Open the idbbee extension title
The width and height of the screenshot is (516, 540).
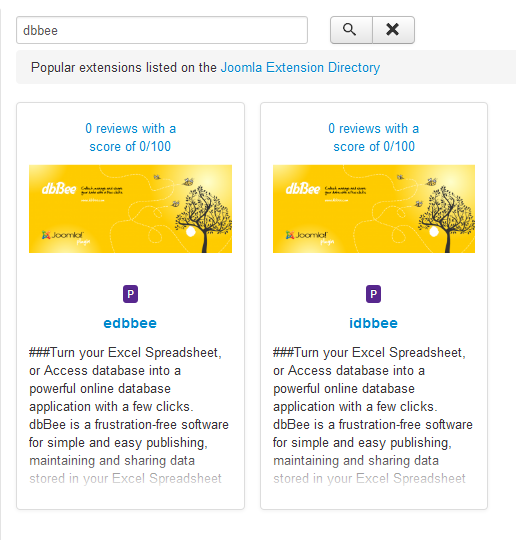[373, 323]
